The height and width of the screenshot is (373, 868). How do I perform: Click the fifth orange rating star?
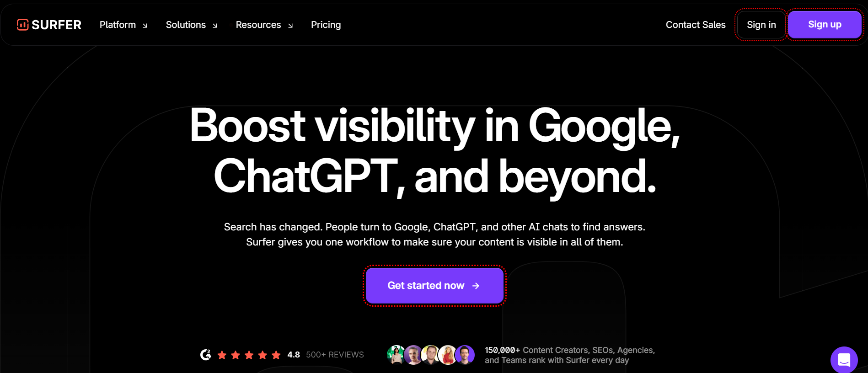(276, 355)
